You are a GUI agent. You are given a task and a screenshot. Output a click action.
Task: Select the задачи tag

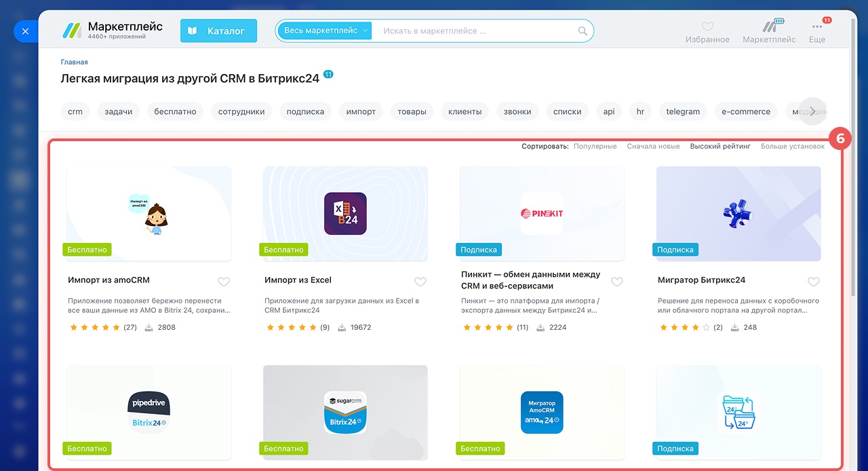pyautogui.click(x=119, y=111)
